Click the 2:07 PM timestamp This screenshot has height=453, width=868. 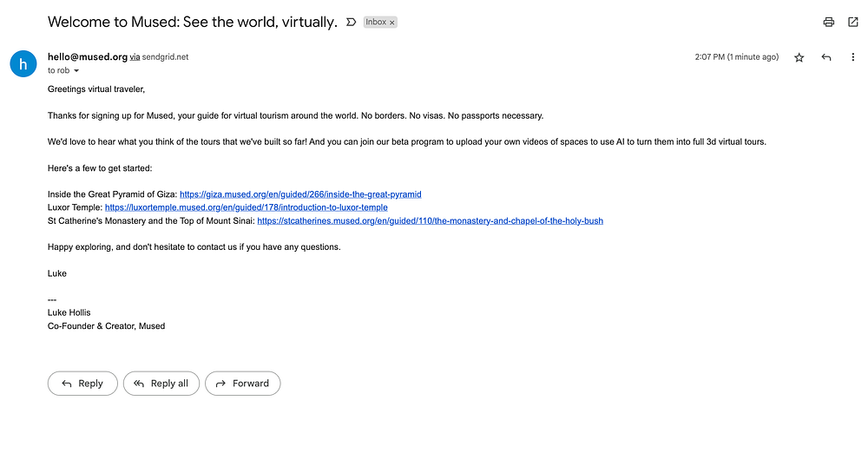tap(736, 57)
